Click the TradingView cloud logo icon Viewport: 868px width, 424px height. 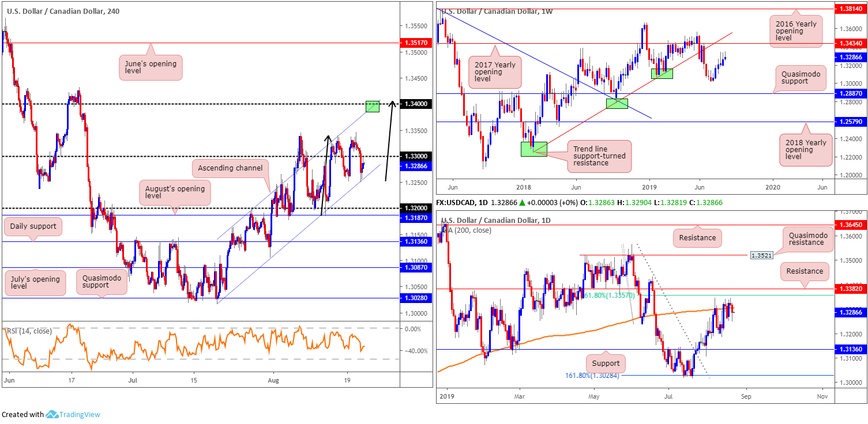[52, 414]
